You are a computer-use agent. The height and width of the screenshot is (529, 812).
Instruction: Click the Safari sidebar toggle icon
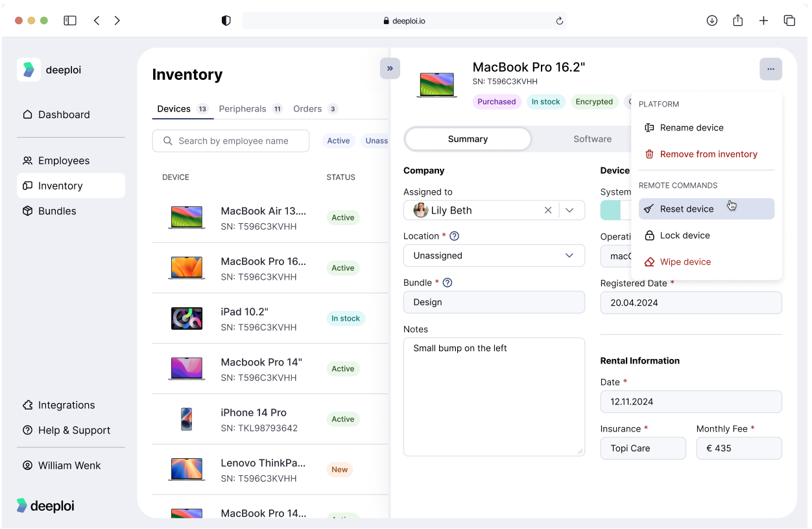[70, 21]
